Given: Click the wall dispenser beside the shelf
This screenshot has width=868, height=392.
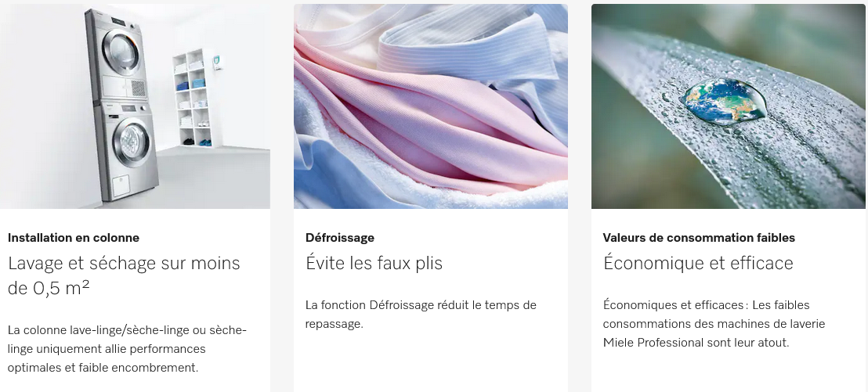Looking at the screenshot, I should click(x=218, y=61).
